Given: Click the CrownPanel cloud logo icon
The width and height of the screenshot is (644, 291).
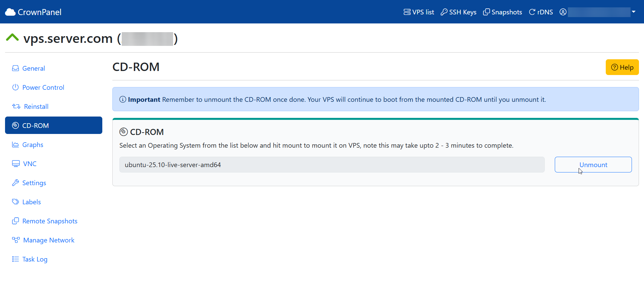Looking at the screenshot, I should (x=10, y=12).
